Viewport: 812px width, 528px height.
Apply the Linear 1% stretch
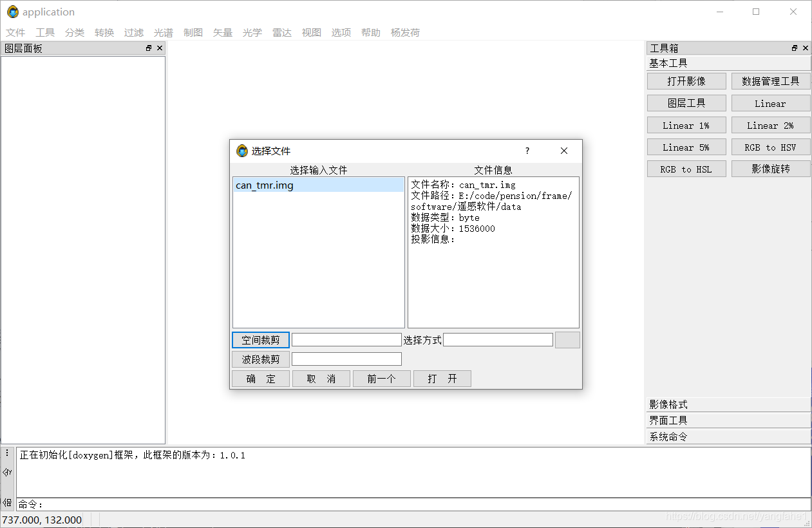tap(686, 125)
